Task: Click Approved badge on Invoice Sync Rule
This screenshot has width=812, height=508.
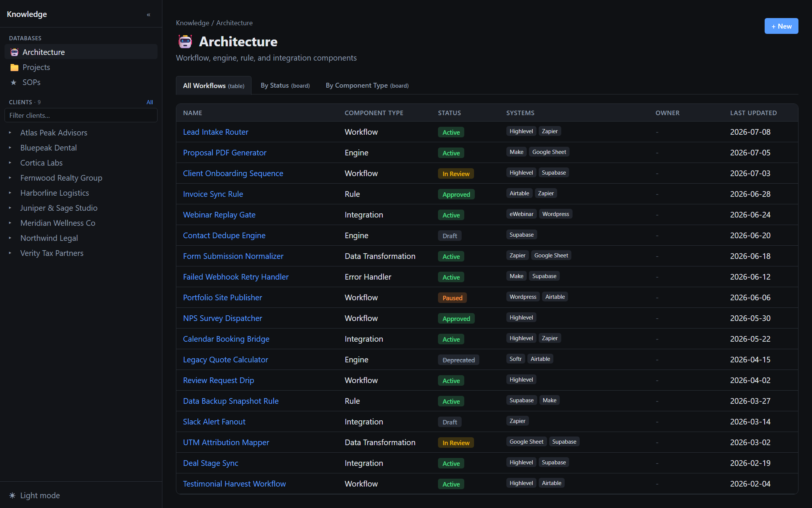Action: tap(456, 195)
